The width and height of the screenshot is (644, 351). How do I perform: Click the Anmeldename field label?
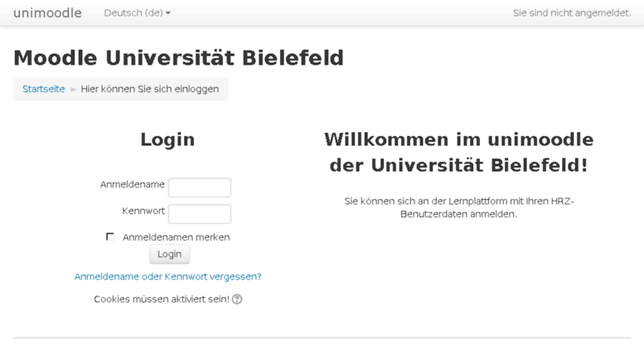click(133, 184)
